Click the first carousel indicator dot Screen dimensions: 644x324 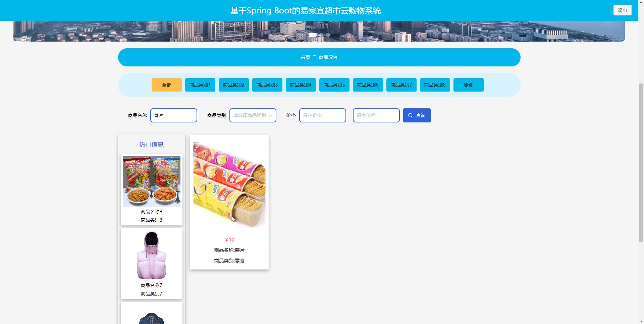pyautogui.click(x=313, y=35)
